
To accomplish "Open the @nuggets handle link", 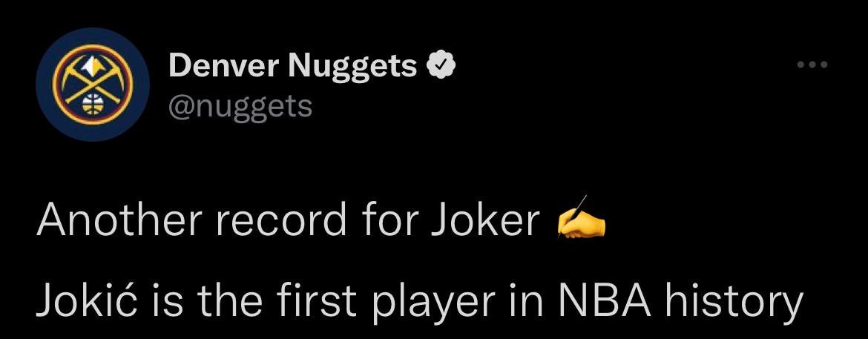I will click(240, 106).
